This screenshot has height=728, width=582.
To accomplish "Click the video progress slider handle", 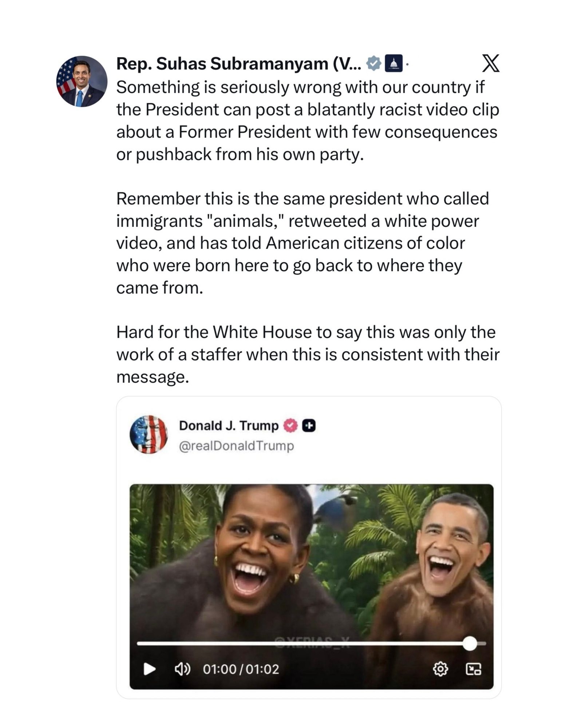I will [x=470, y=644].
